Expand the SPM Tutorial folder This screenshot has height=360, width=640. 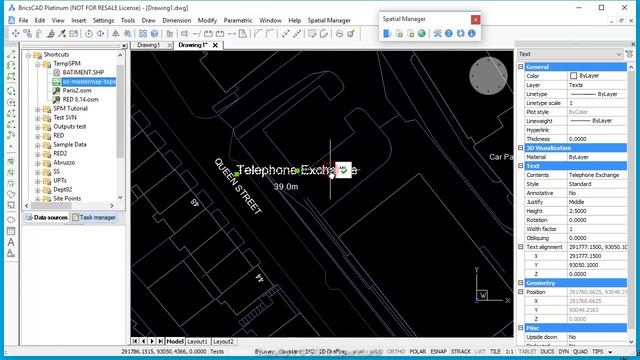tap(38, 109)
